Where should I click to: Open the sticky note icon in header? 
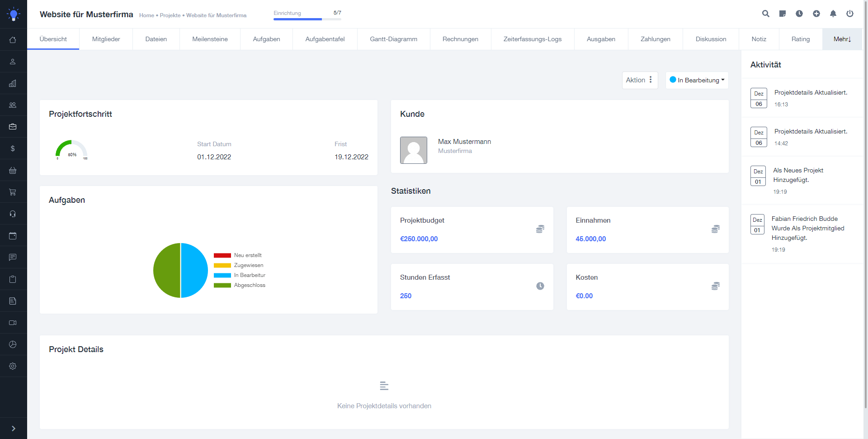coord(783,14)
